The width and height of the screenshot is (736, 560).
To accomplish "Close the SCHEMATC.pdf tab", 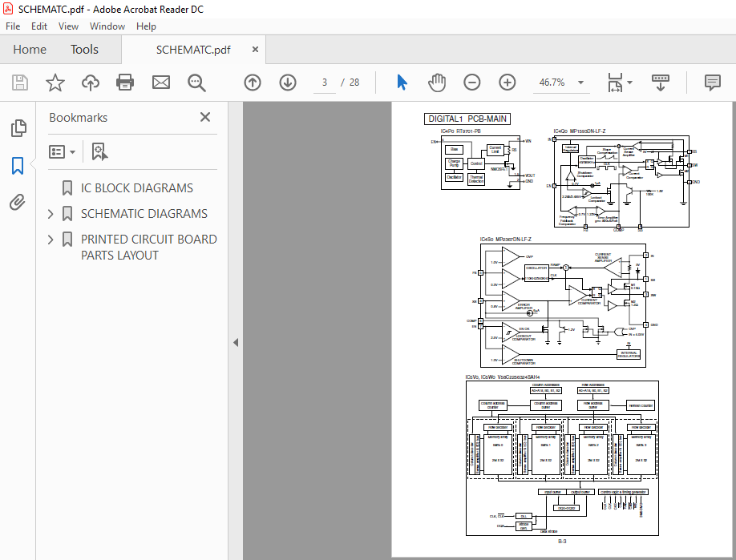I will click(255, 49).
